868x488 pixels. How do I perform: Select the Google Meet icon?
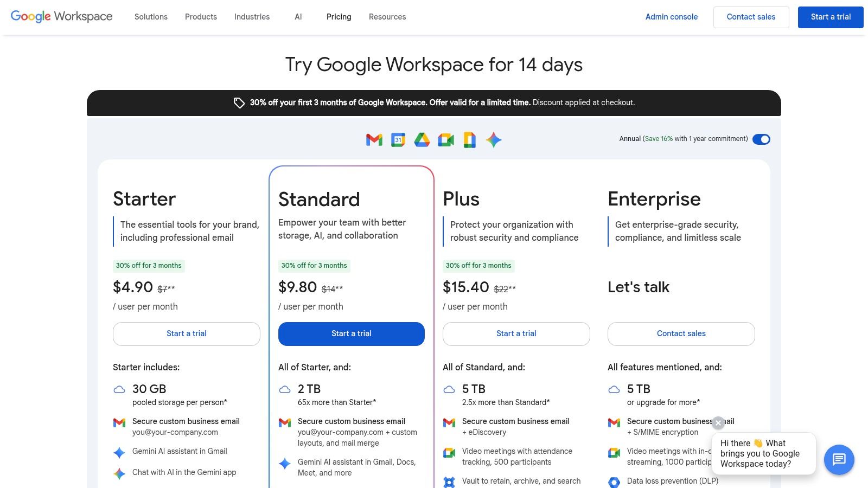tap(446, 139)
